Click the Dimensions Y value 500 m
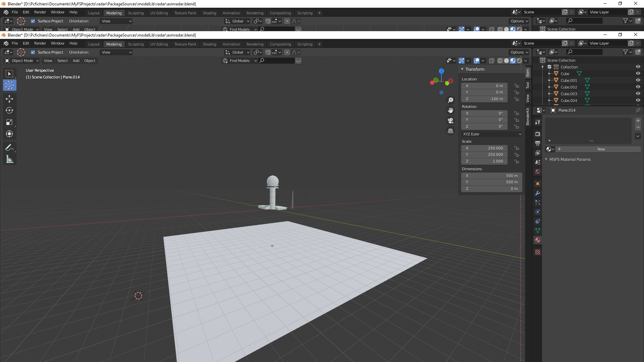644x362 pixels. pos(492,182)
